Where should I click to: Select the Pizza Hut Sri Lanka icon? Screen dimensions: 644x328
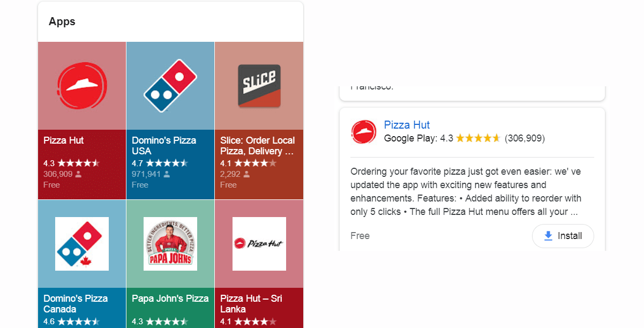point(259,244)
